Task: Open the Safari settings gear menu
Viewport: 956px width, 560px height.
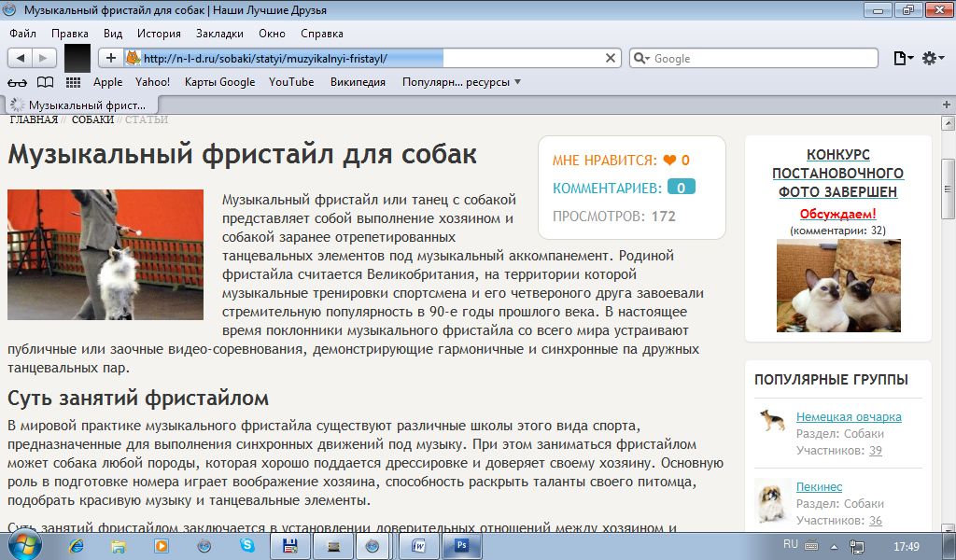Action: (933, 58)
